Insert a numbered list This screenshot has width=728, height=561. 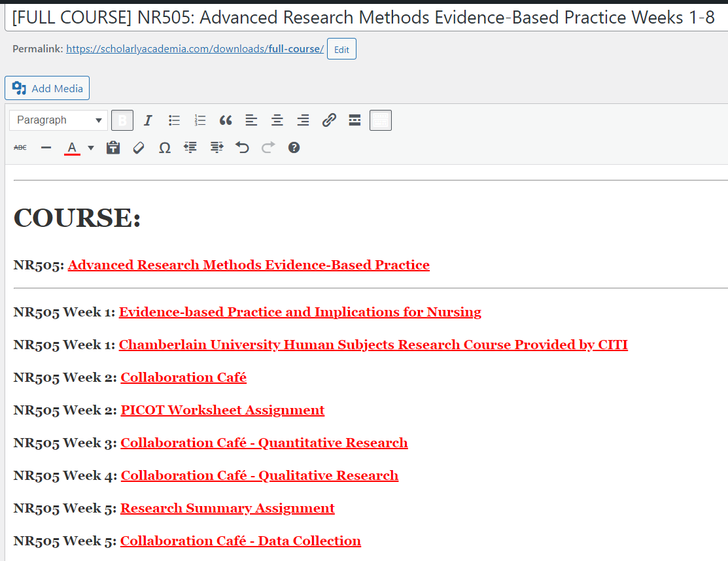[x=200, y=120]
